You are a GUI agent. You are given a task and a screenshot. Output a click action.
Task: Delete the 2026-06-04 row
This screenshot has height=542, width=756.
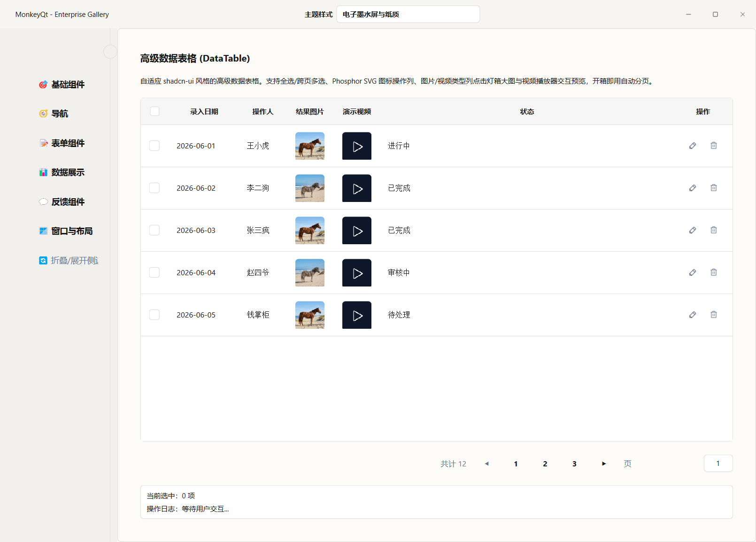click(x=714, y=272)
